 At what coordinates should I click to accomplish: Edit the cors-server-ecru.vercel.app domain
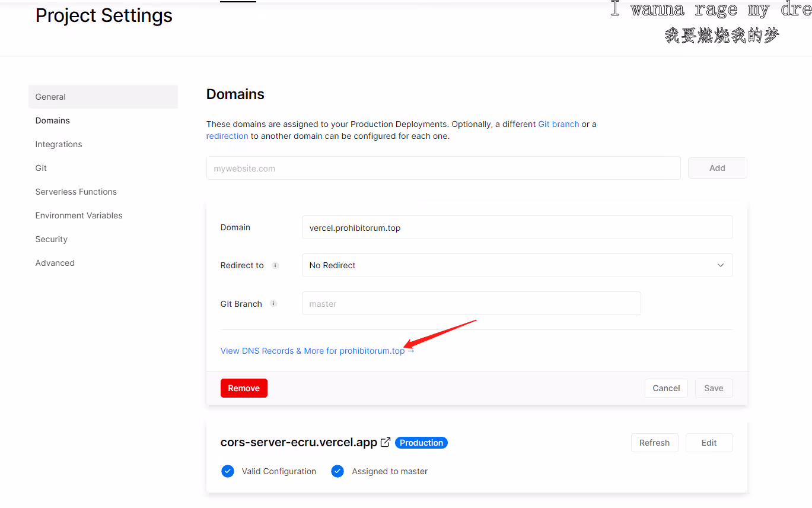click(x=709, y=443)
